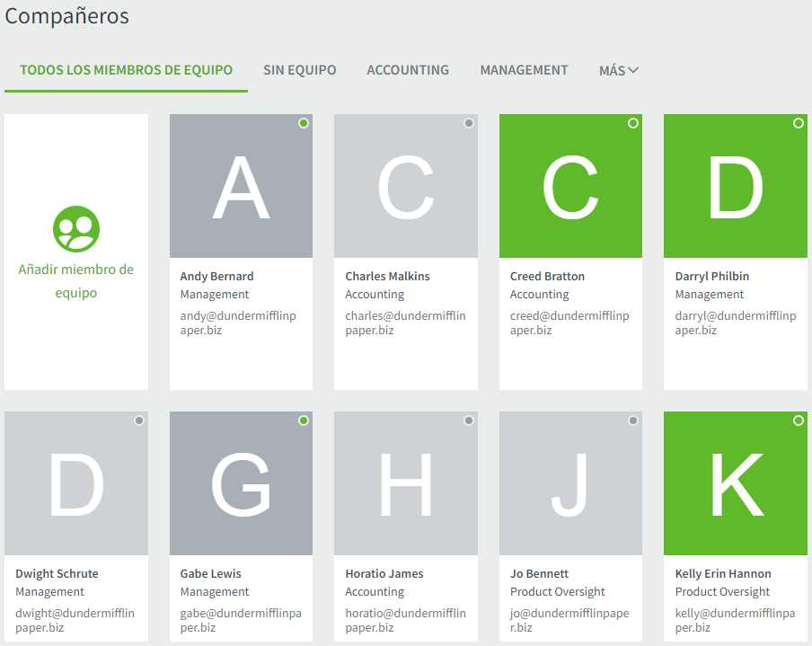Image resolution: width=812 pixels, height=646 pixels.
Task: Click Product Oversight label under Jo Bennett
Action: (558, 592)
